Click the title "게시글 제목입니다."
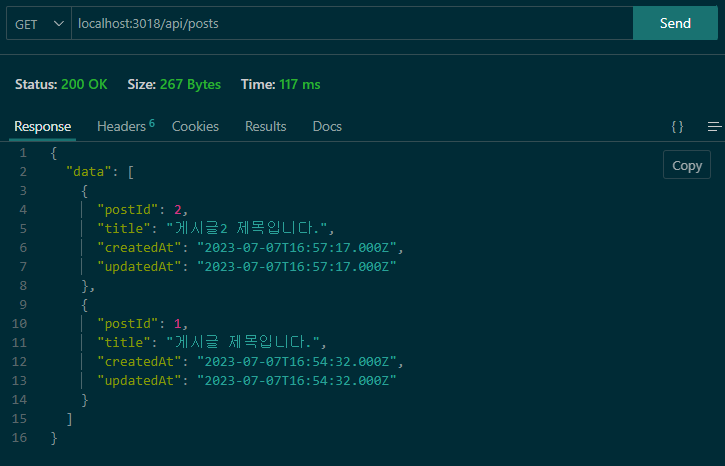 tap(243, 342)
